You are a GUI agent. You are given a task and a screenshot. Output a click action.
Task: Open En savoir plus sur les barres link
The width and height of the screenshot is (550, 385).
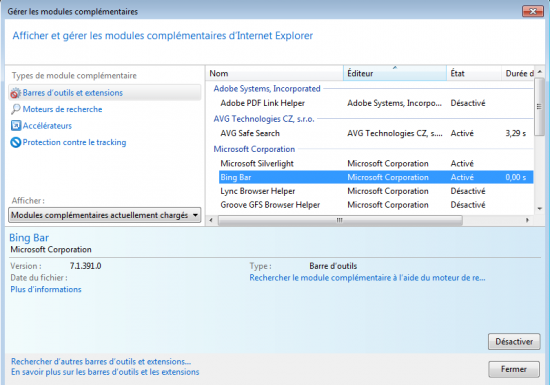click(105, 372)
